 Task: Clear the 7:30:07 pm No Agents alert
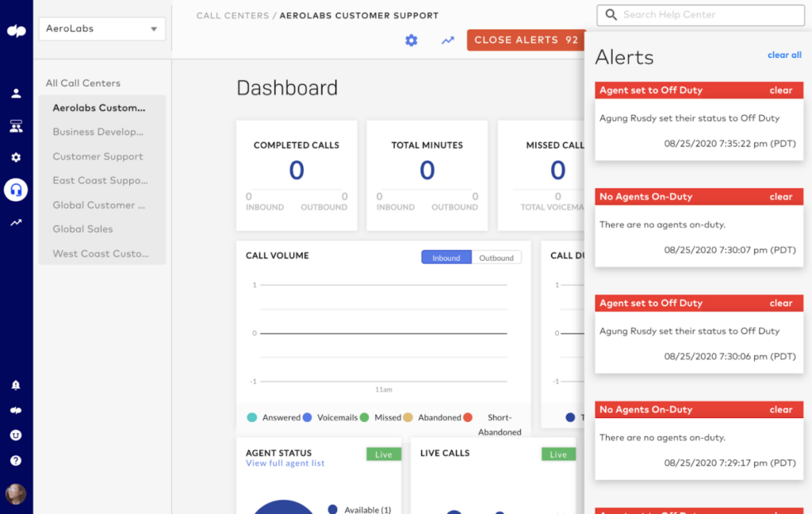point(780,197)
